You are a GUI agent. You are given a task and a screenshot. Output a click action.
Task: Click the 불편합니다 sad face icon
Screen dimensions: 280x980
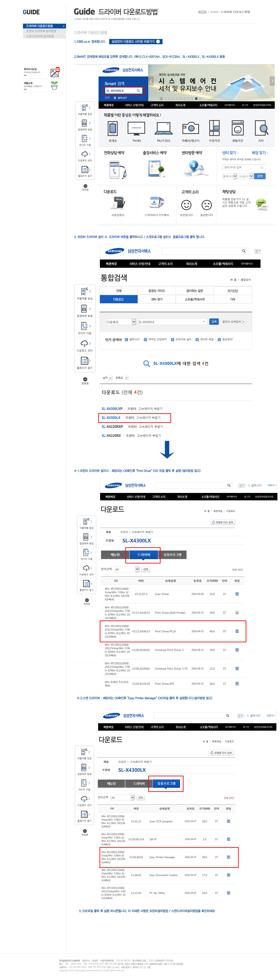pyautogui.click(x=207, y=205)
